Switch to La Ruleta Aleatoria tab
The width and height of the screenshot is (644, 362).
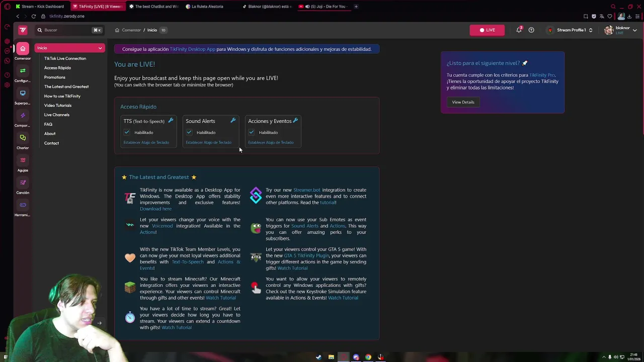click(210, 7)
